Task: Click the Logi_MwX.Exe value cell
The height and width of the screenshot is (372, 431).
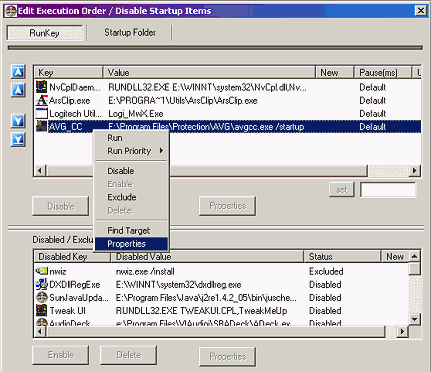Action: 136,114
